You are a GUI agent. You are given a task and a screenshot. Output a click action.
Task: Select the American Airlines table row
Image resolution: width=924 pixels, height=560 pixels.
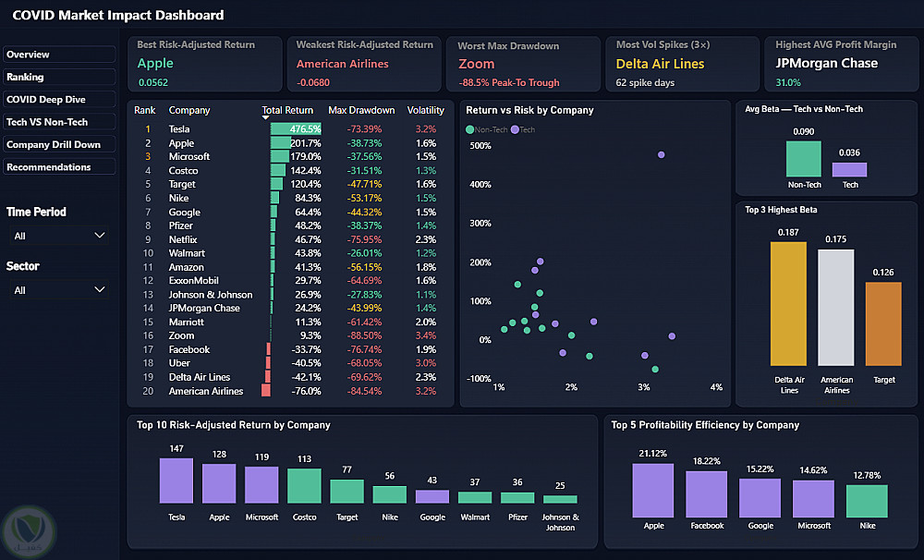click(288, 391)
